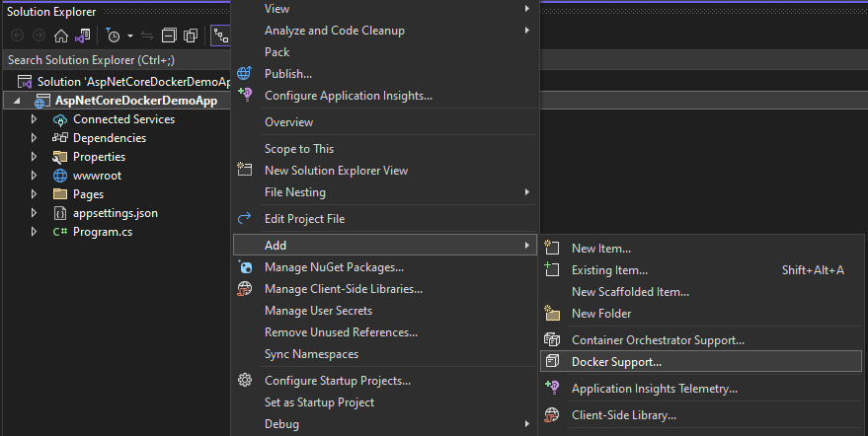Viewport: 868px width, 436px height.
Task: Select Container Orchestrator Support... option
Action: [x=658, y=340]
